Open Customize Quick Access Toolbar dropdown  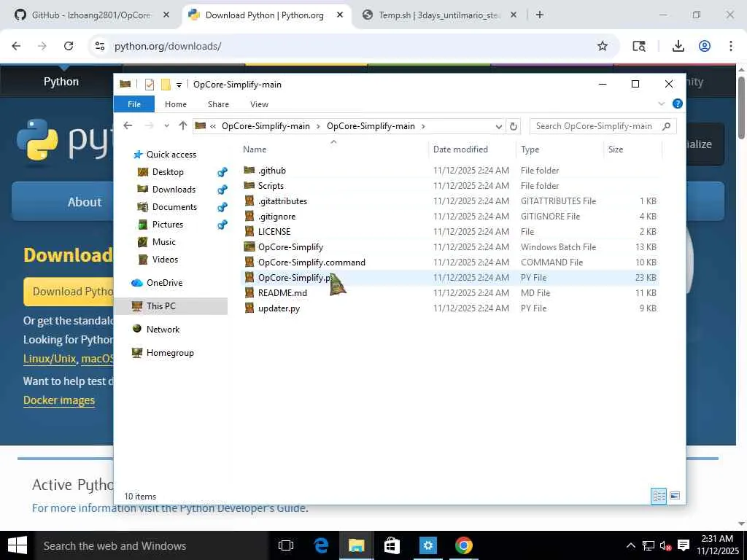(179, 85)
